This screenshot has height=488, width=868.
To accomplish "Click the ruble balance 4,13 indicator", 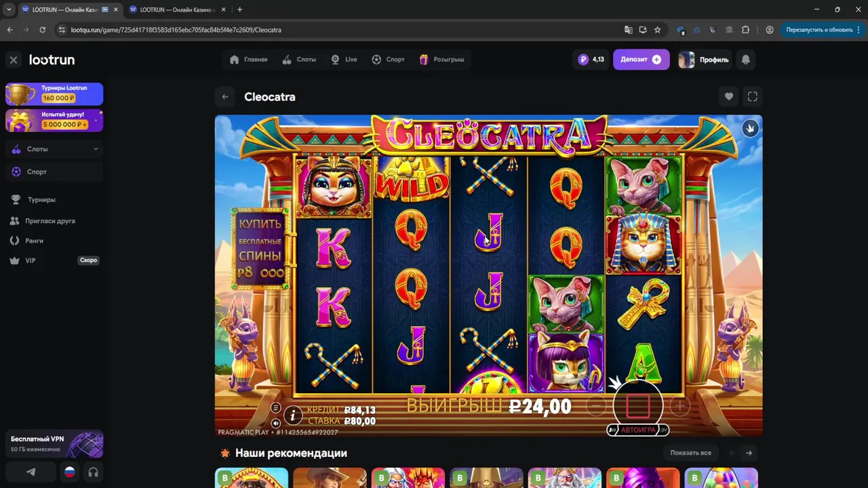I will click(x=591, y=60).
